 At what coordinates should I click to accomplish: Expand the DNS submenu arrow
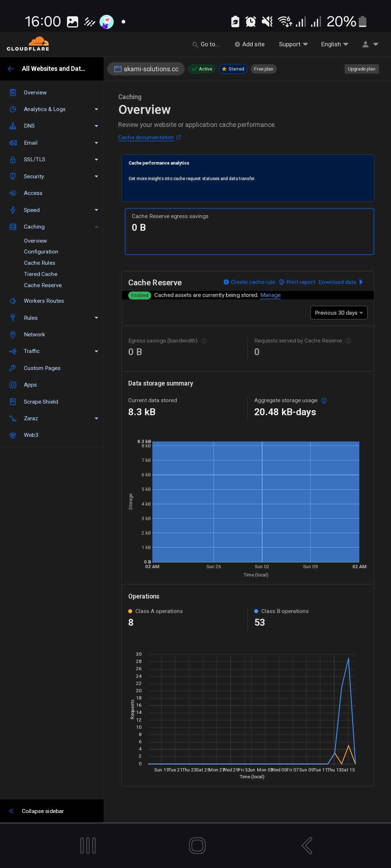coord(96,126)
